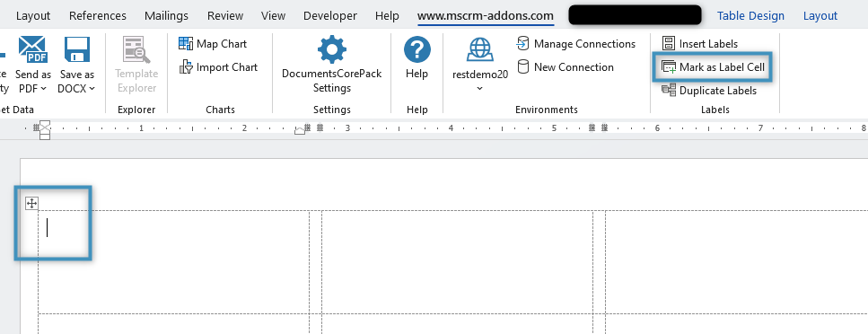This screenshot has height=334, width=868.
Task: Click Mark as Label Cell
Action: pos(713,67)
